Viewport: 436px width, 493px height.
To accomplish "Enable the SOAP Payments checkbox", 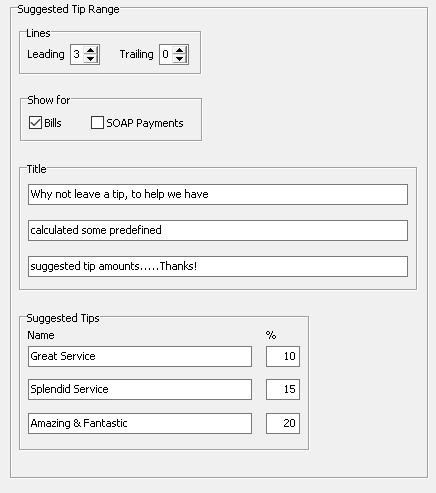I will tap(97, 123).
